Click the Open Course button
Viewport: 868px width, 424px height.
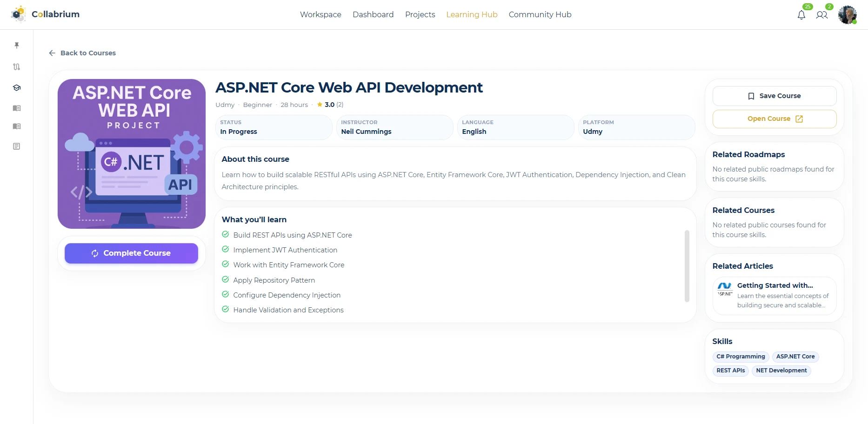775,119
